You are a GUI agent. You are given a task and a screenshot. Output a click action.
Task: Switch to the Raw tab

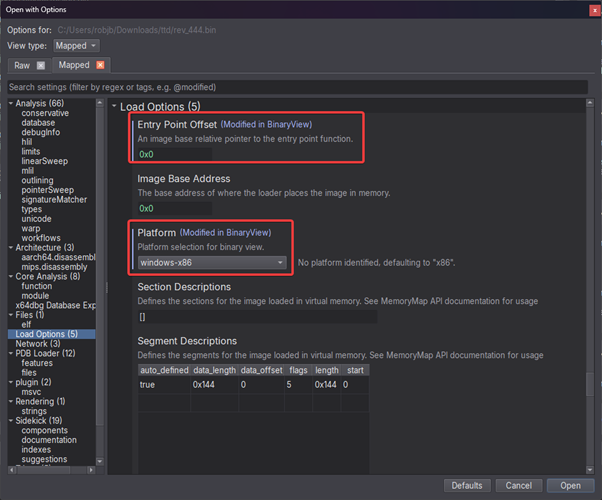coord(22,65)
